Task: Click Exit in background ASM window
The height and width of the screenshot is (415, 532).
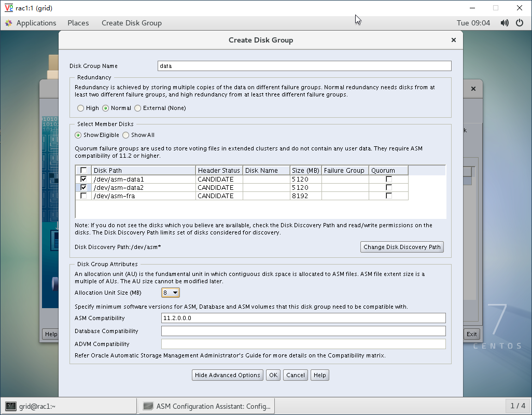Action: (472, 334)
